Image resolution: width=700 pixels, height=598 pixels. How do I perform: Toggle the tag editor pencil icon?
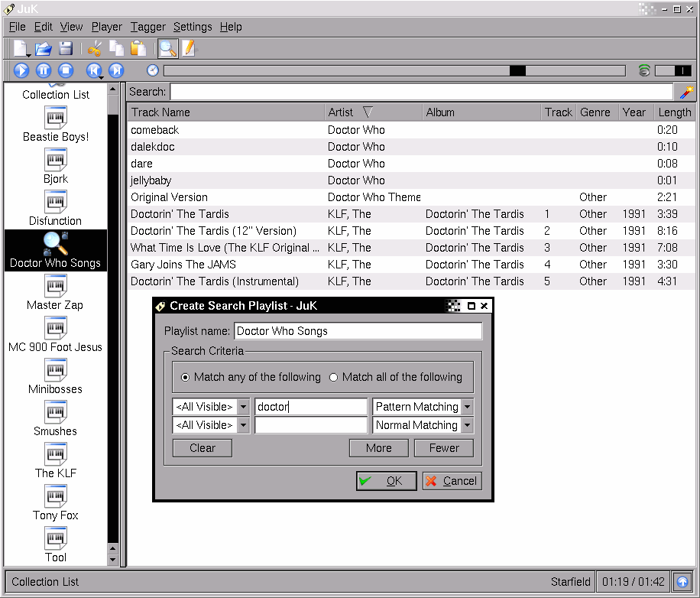click(188, 49)
